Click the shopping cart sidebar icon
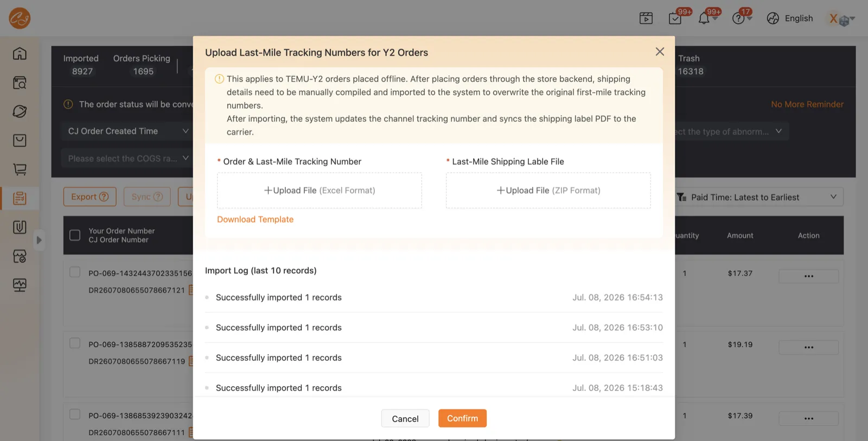Screen dimensions: 868x441 20,169
